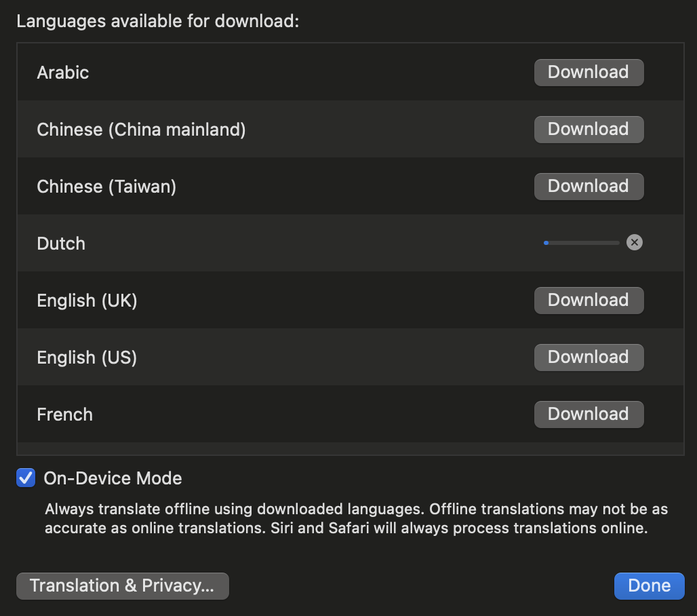The height and width of the screenshot is (616, 697).
Task: Select the Chinese (China mainland) label
Action: (141, 130)
